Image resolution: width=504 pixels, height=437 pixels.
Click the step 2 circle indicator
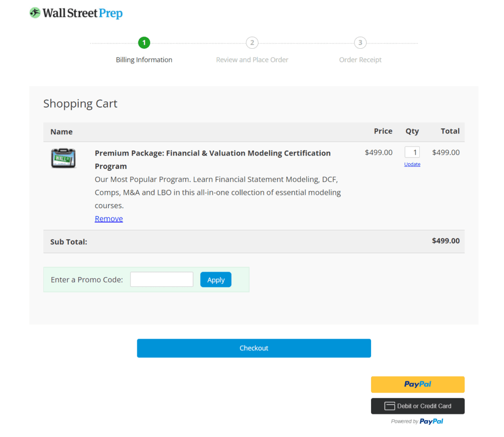click(252, 43)
